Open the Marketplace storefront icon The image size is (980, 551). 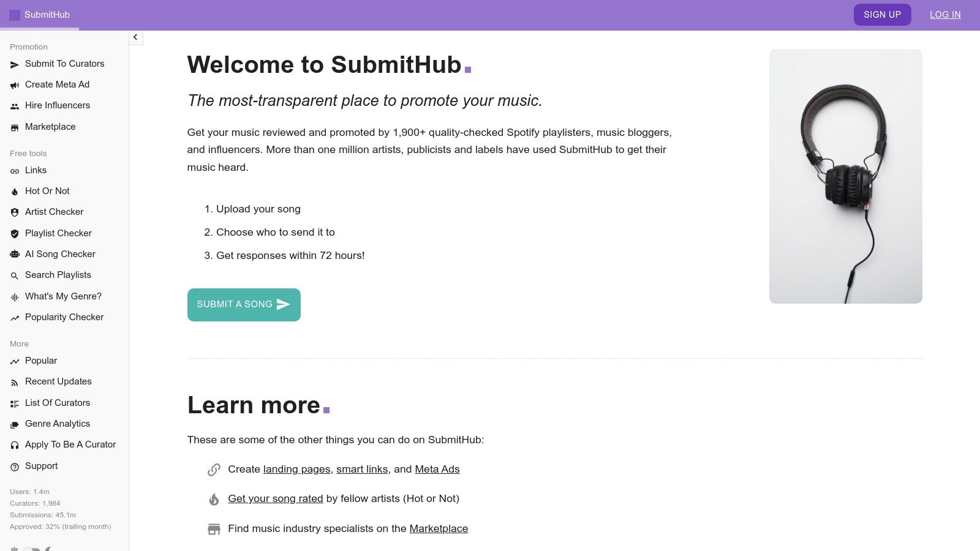click(x=15, y=127)
